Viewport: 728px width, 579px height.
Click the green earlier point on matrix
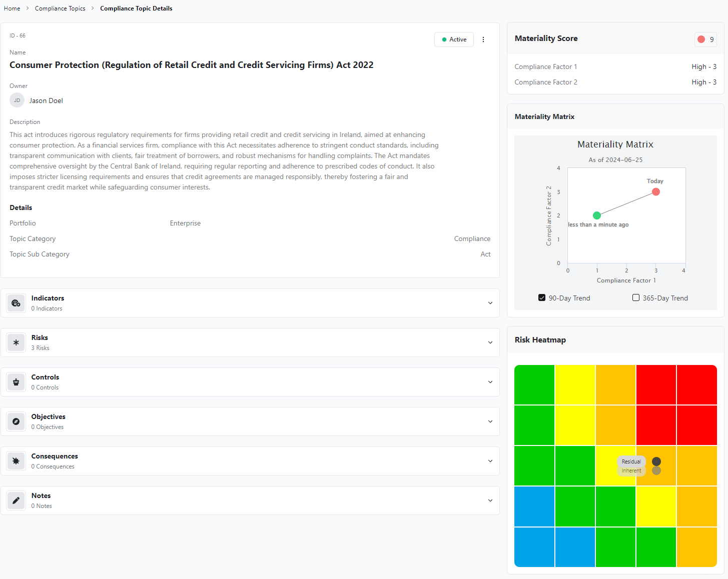pos(597,215)
